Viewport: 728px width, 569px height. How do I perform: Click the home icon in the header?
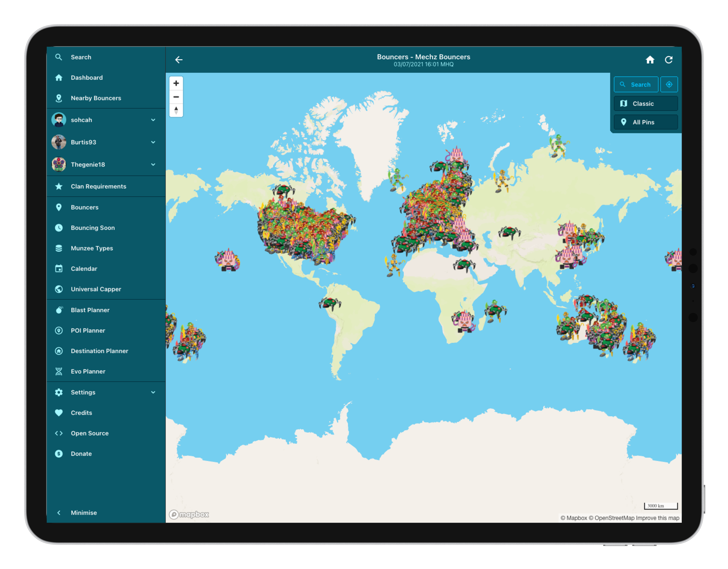pos(650,60)
